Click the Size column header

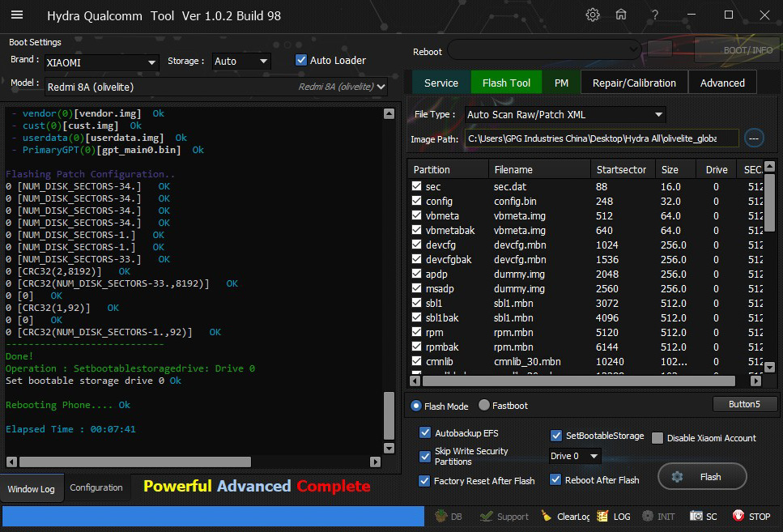coord(675,169)
